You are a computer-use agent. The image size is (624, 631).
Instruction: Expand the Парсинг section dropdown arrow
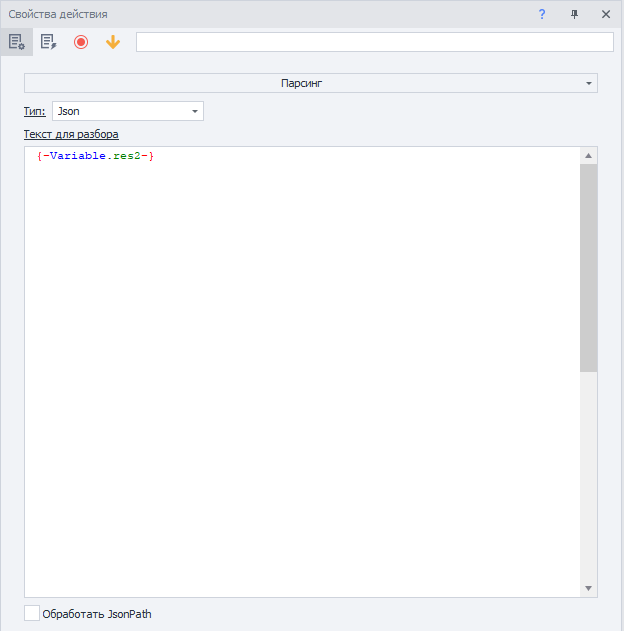(588, 83)
